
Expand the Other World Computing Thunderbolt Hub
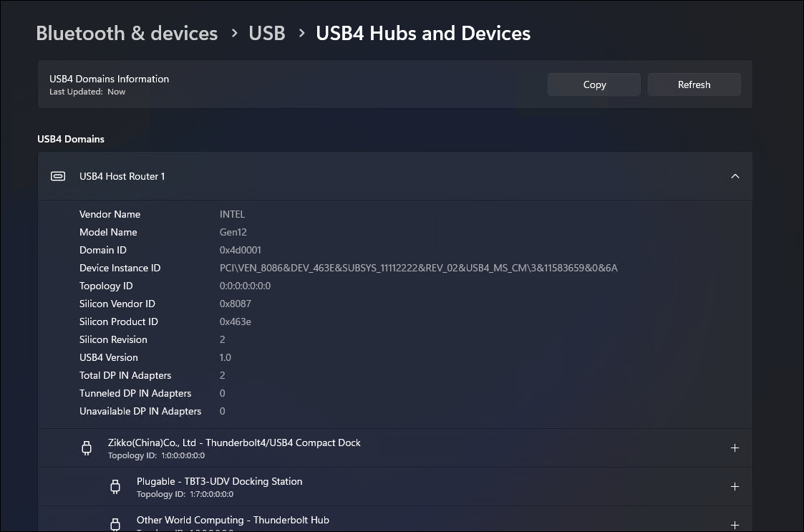tap(735, 525)
